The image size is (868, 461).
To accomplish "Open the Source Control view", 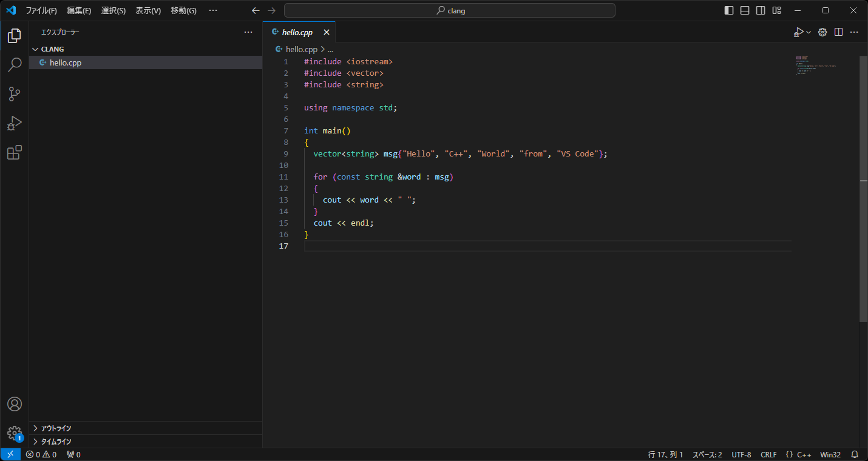I will (15, 94).
